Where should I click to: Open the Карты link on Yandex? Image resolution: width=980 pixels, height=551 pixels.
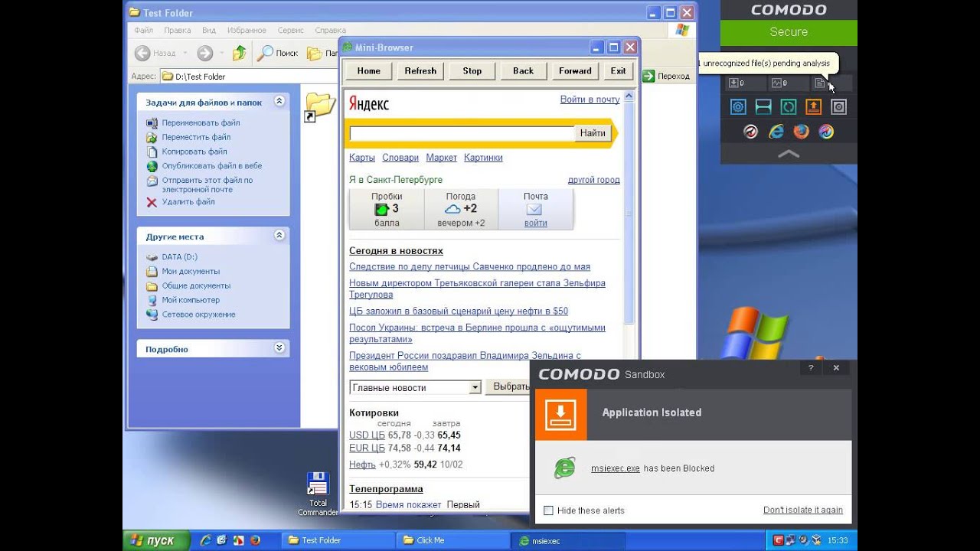tap(362, 158)
